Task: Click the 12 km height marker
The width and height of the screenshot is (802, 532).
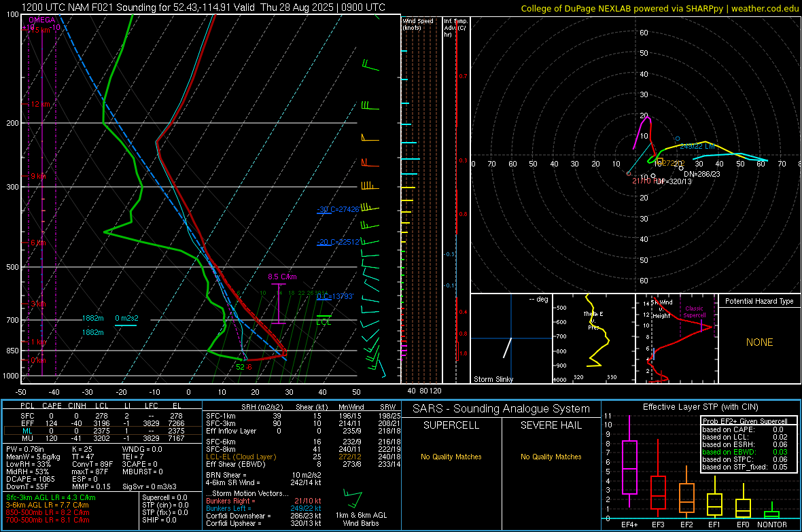Action: coord(41,104)
